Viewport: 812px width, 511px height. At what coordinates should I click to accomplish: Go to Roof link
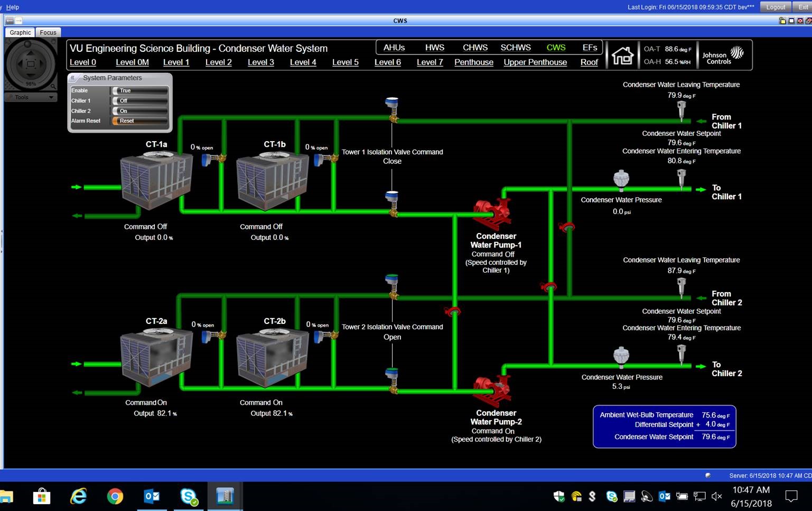pos(589,62)
